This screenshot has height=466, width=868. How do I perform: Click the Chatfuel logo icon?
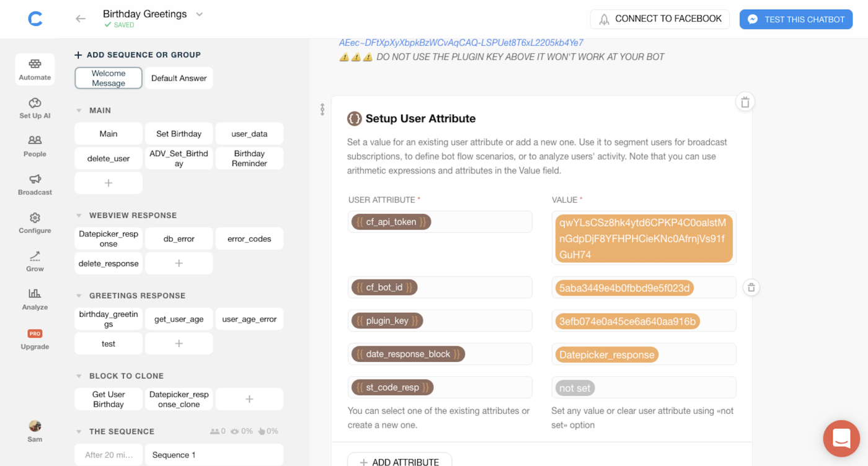click(35, 19)
